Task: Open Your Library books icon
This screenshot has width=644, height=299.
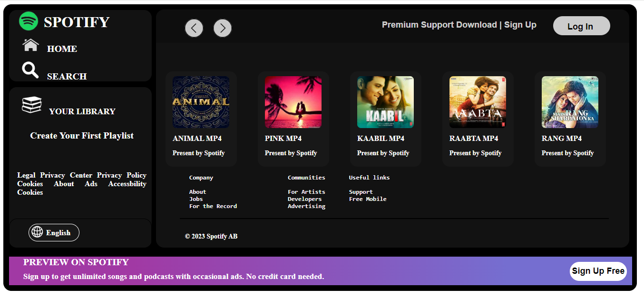Action: 32,105
